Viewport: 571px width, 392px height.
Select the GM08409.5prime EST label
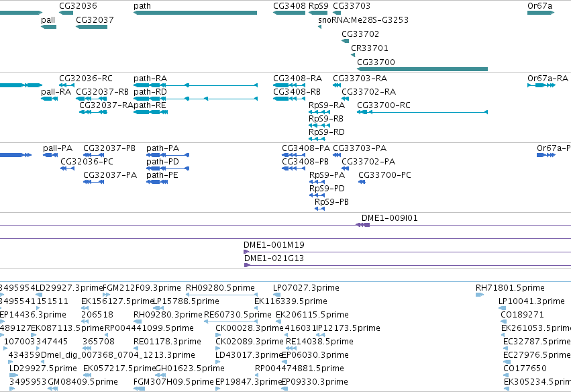(83, 382)
